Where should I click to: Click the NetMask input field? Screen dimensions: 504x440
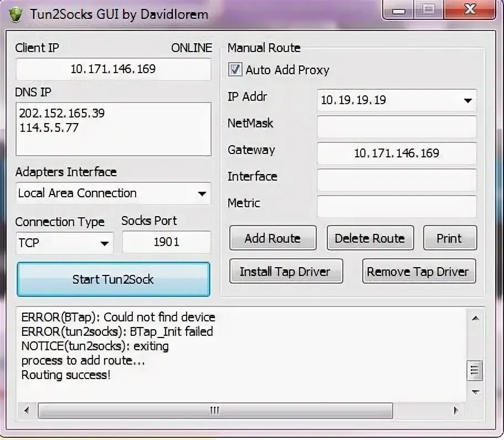[x=397, y=127]
